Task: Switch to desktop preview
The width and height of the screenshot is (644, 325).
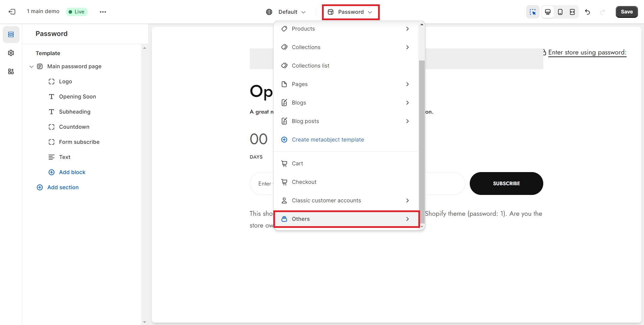Action: point(548,12)
